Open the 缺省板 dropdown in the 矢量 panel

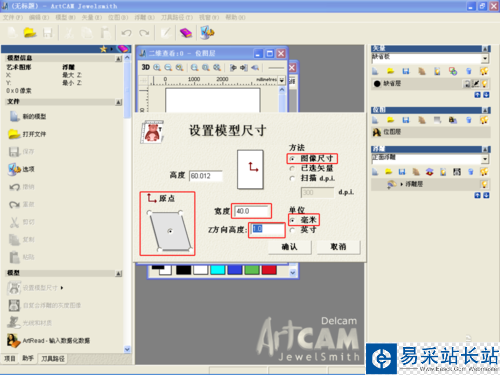(x=485, y=59)
